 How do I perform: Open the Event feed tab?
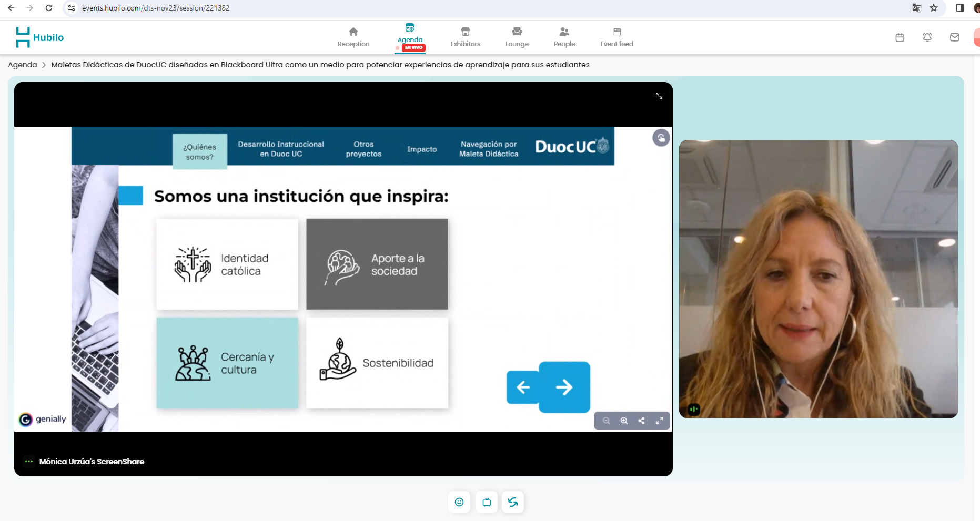coord(617,37)
